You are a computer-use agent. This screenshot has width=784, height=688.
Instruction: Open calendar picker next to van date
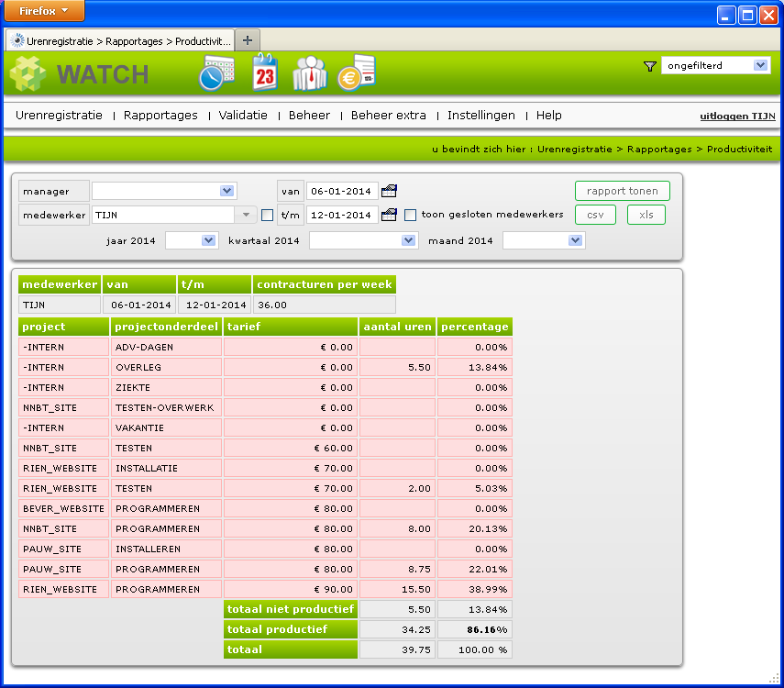(389, 191)
